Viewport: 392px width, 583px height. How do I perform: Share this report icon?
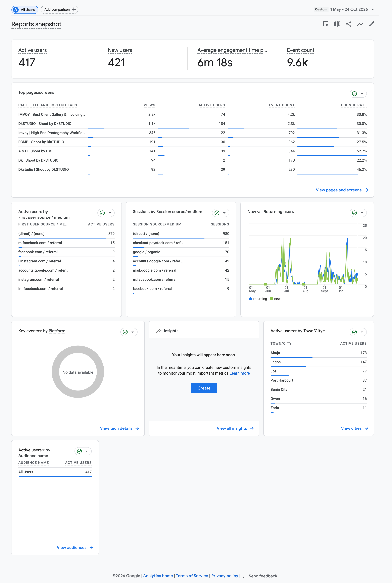348,24
